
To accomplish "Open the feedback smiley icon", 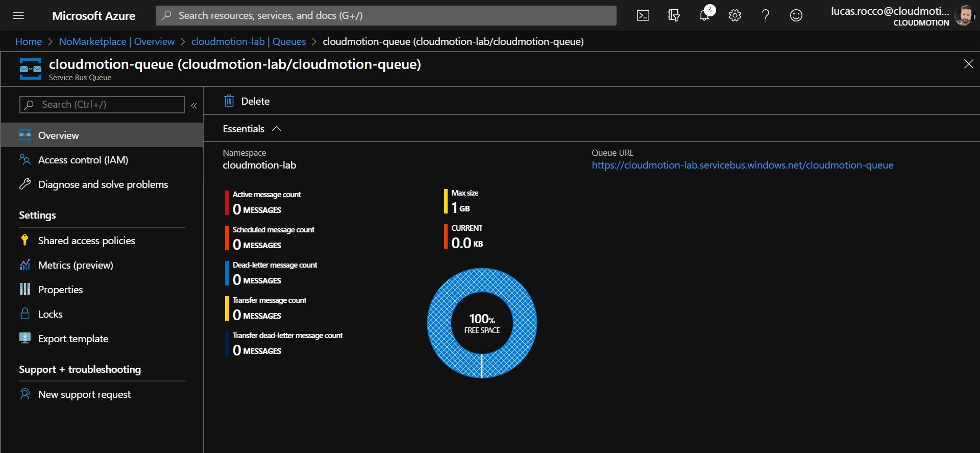I will point(796,15).
